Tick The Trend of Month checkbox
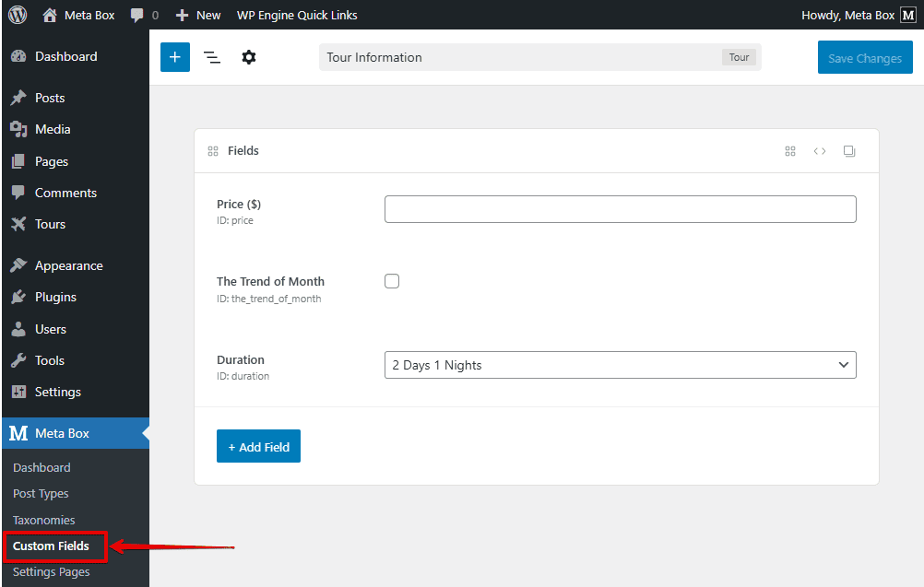 tap(392, 281)
